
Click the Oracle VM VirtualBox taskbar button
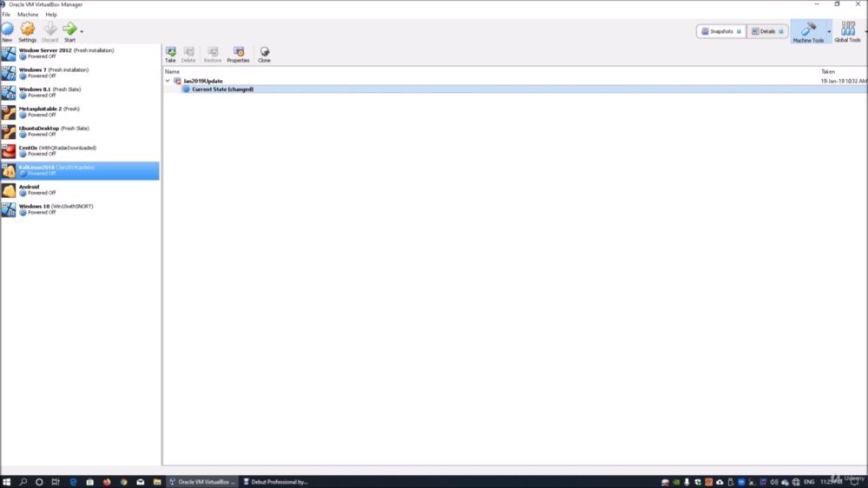202,482
